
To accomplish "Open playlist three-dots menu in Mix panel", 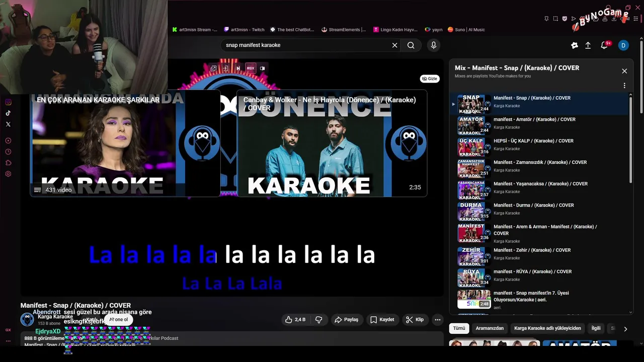I will 624,85.
